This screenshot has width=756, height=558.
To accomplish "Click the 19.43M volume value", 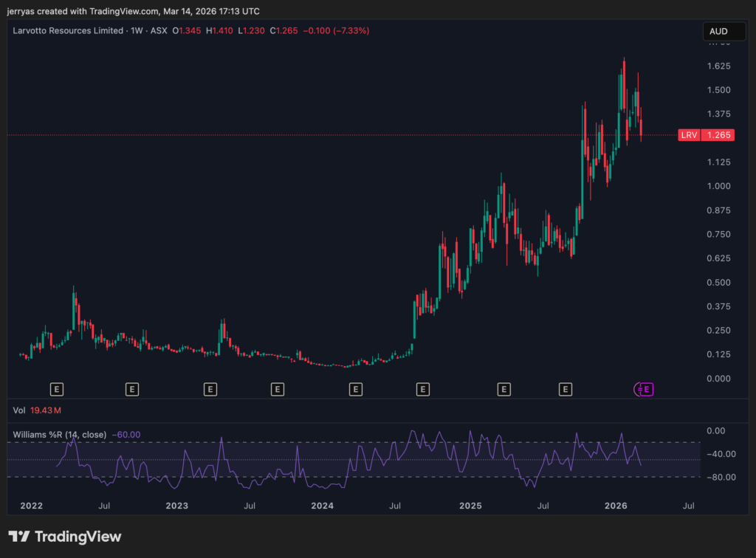I will tap(46, 410).
